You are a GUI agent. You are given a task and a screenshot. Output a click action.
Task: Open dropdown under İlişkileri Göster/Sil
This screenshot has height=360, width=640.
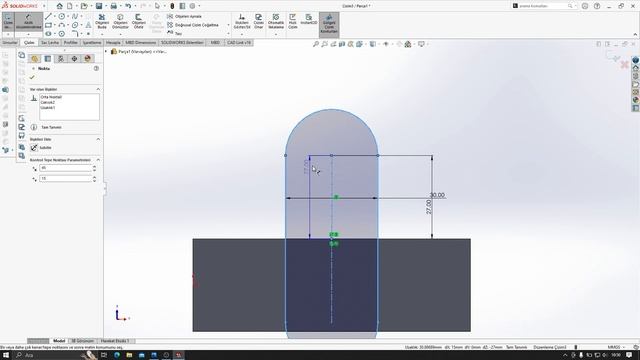coord(242,34)
